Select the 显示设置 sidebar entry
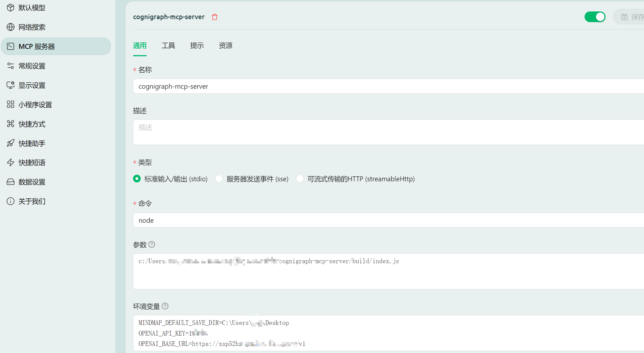 tap(32, 85)
